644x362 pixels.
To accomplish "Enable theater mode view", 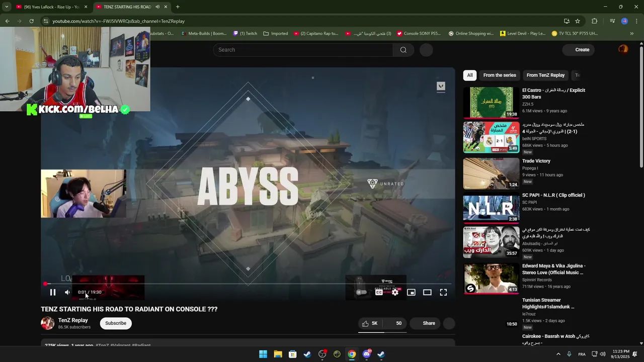I will pyautogui.click(x=427, y=292).
